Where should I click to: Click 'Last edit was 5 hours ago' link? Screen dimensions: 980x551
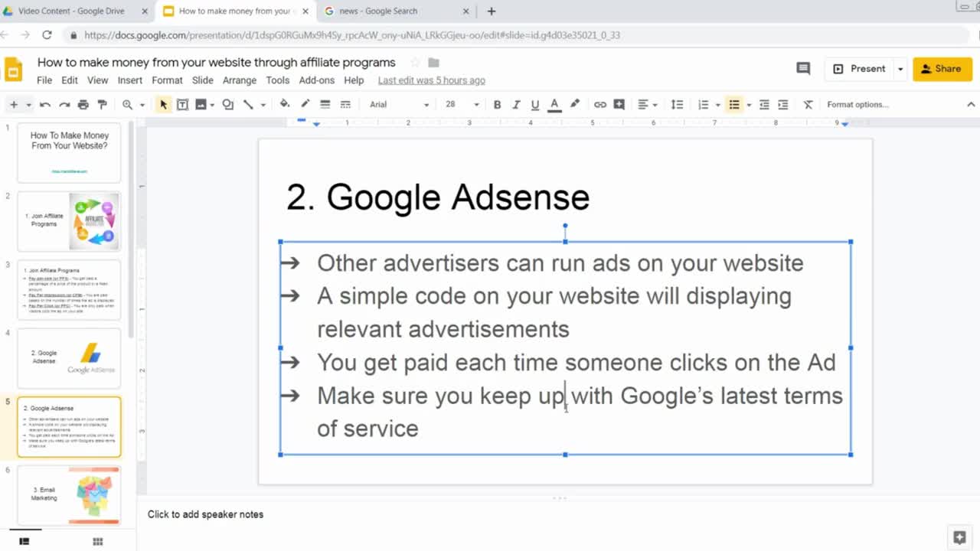431,80
